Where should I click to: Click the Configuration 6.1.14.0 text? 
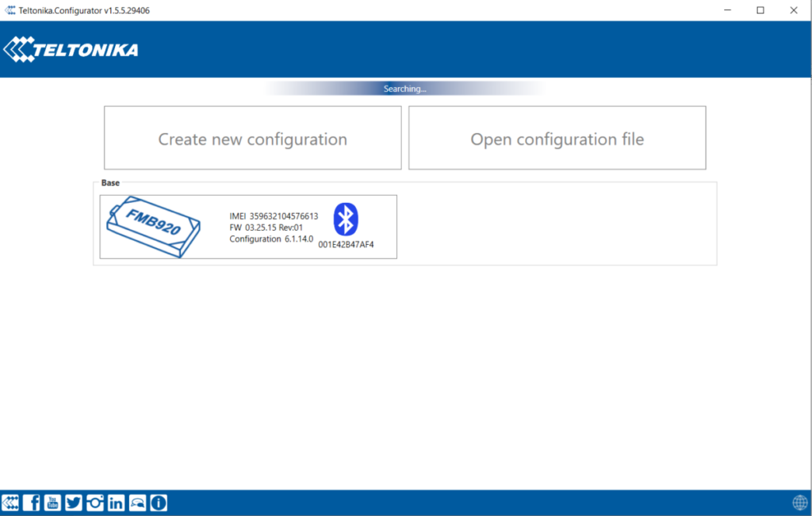(271, 239)
